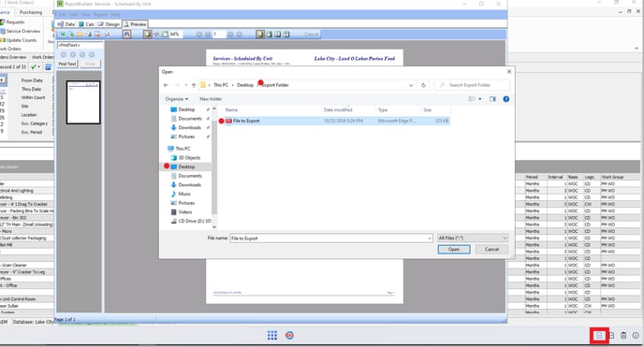Click the binoculars find icon in toolbar
Image resolution: width=644 pixels, height=347 pixels.
(x=126, y=34)
